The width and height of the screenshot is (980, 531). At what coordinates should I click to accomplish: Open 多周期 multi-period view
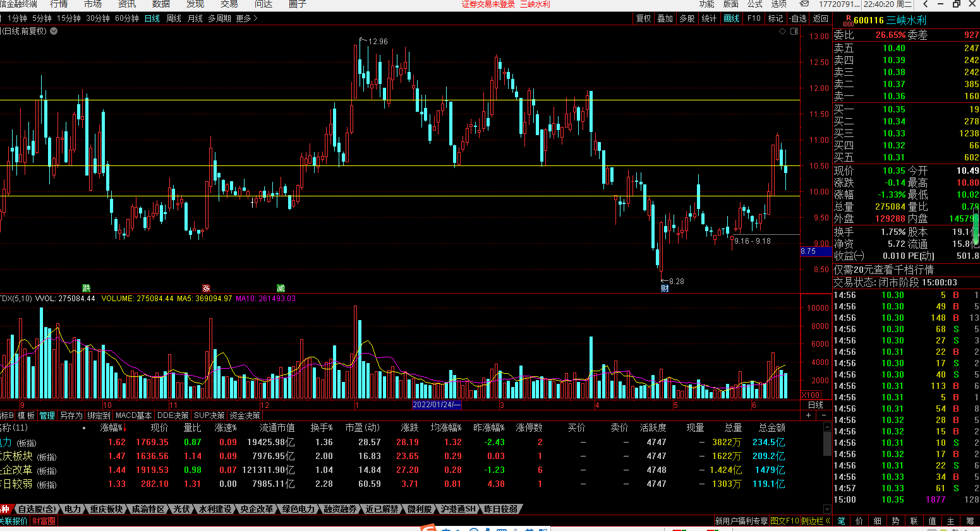coord(219,19)
